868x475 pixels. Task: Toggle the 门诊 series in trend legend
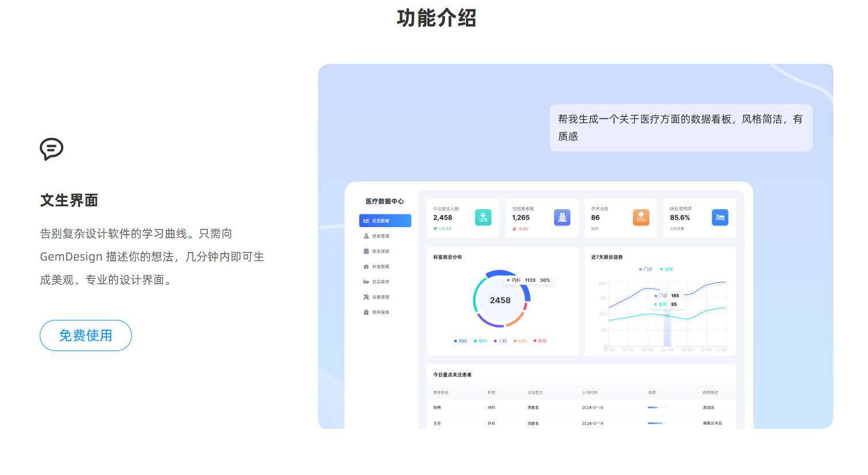[646, 269]
